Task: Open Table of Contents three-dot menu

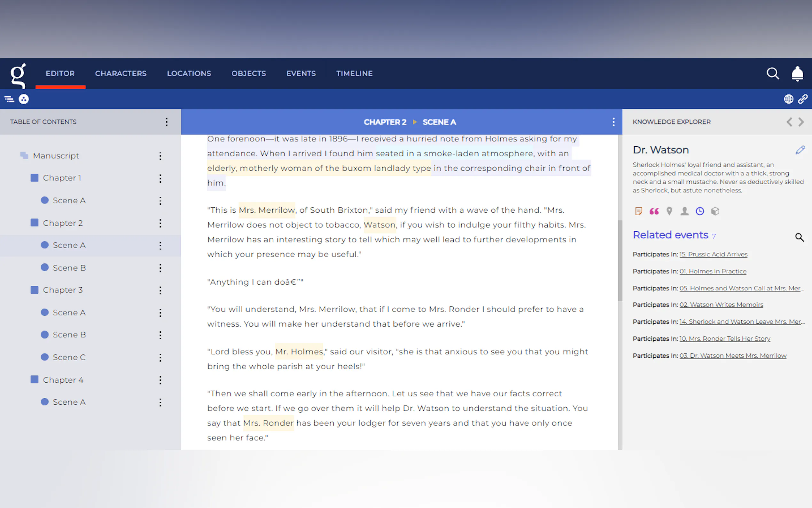Action: tap(167, 122)
